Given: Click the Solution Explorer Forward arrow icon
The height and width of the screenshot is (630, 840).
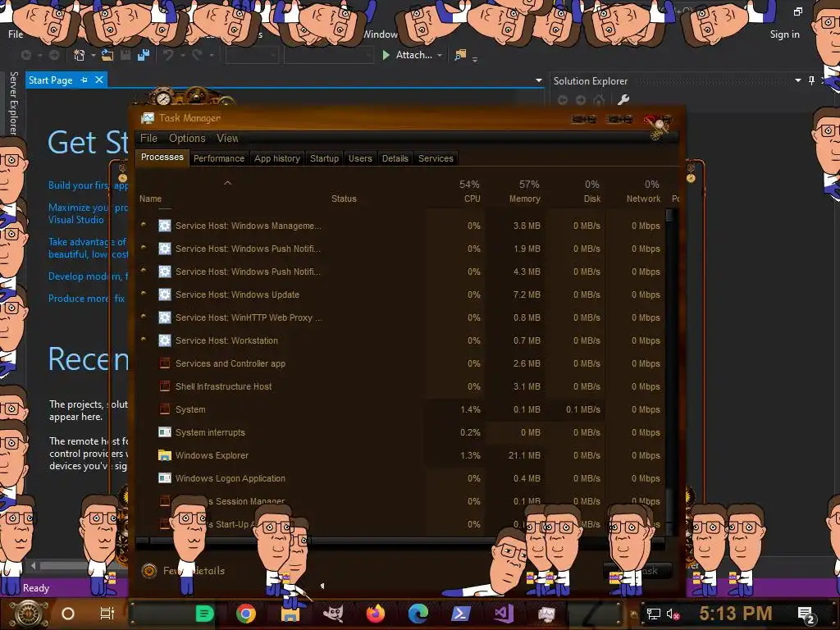Looking at the screenshot, I should coord(581,99).
